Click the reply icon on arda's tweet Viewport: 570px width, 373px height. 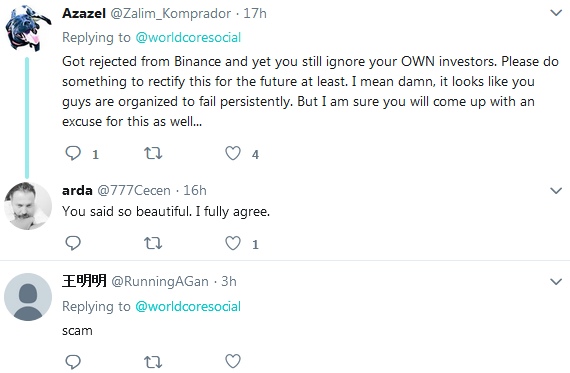(73, 243)
